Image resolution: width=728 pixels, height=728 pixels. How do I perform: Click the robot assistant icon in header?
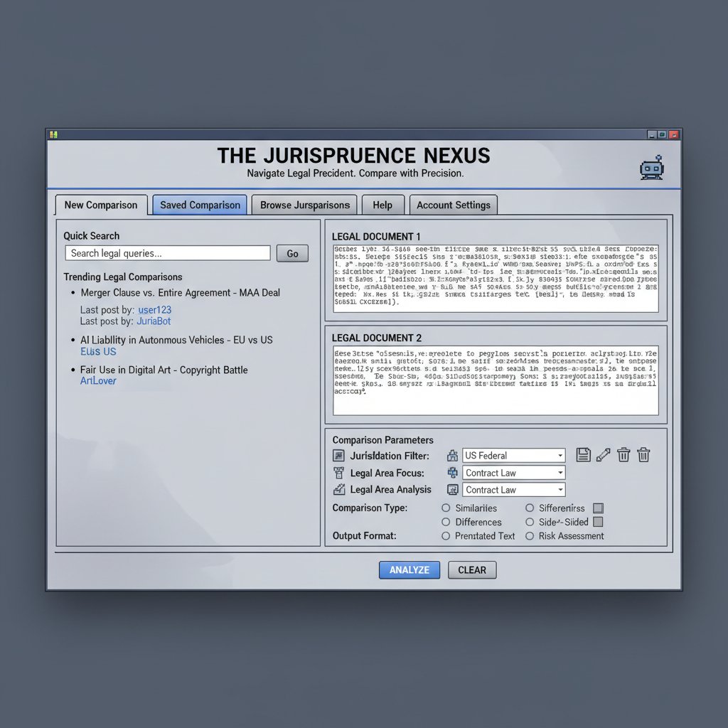651,167
